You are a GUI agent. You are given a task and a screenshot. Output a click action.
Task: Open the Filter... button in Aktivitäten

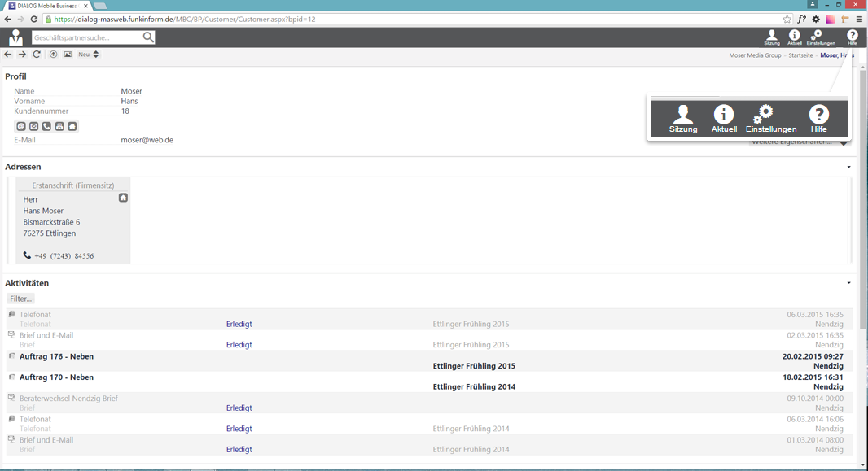[21, 299]
